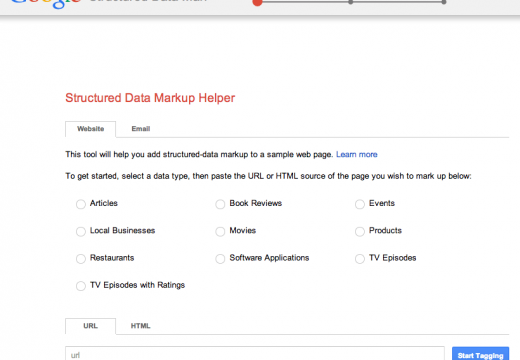Select the Movies data type
520x360 pixels.
(220, 231)
